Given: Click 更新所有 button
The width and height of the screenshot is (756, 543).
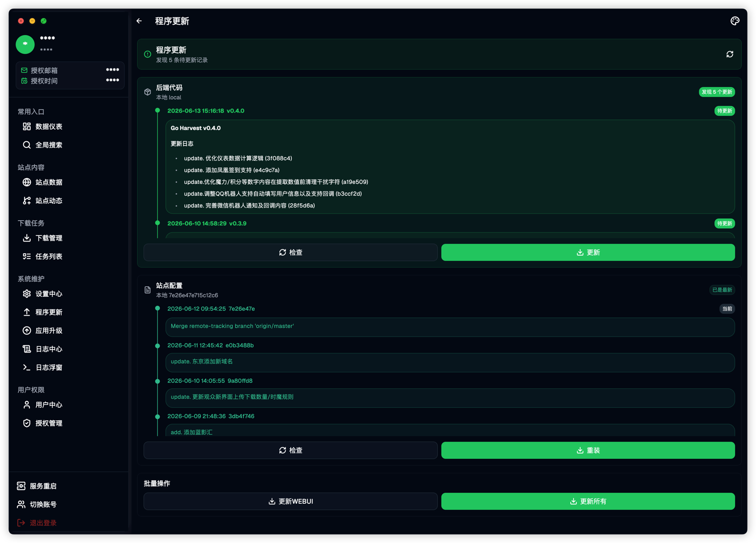Looking at the screenshot, I should [588, 501].
